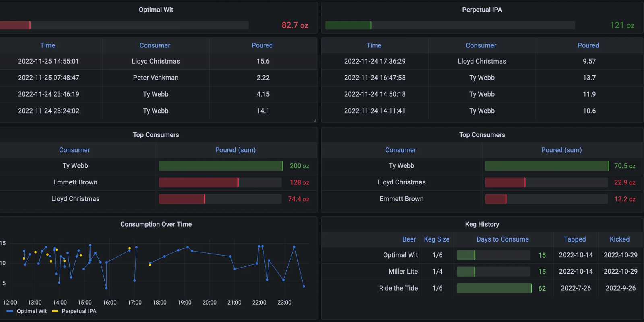
Task: Click the 2022-11-24 17:36:29 time cell
Action: click(374, 61)
